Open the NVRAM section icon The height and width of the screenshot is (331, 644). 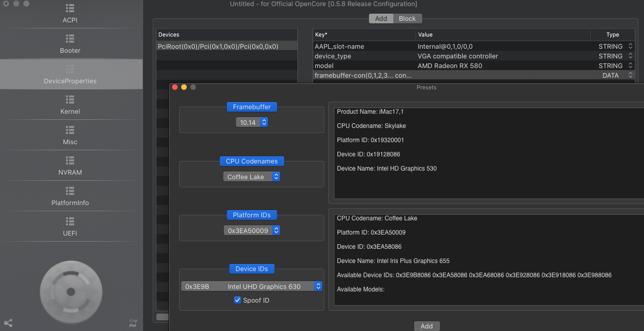tap(70, 160)
